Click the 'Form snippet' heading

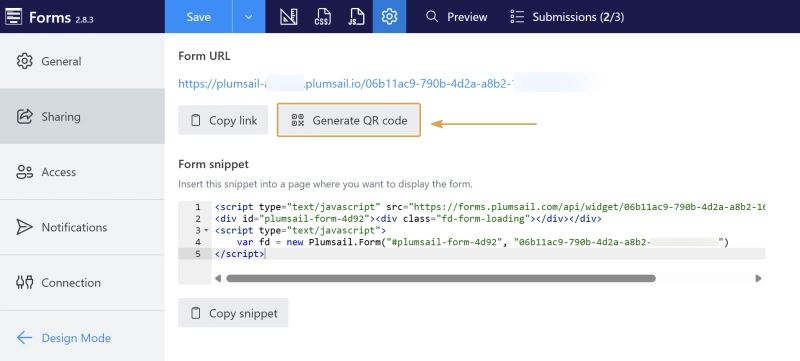pyautogui.click(x=213, y=164)
